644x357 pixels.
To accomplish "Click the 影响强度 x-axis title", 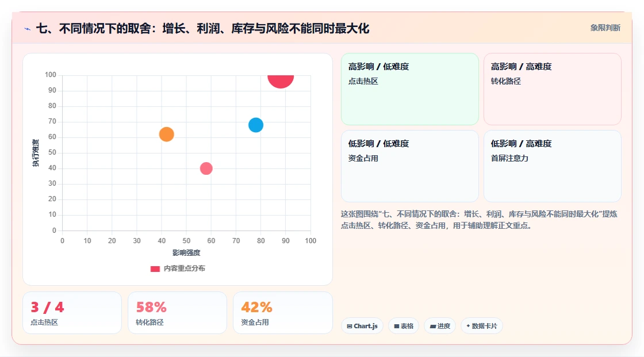I will click(186, 252).
